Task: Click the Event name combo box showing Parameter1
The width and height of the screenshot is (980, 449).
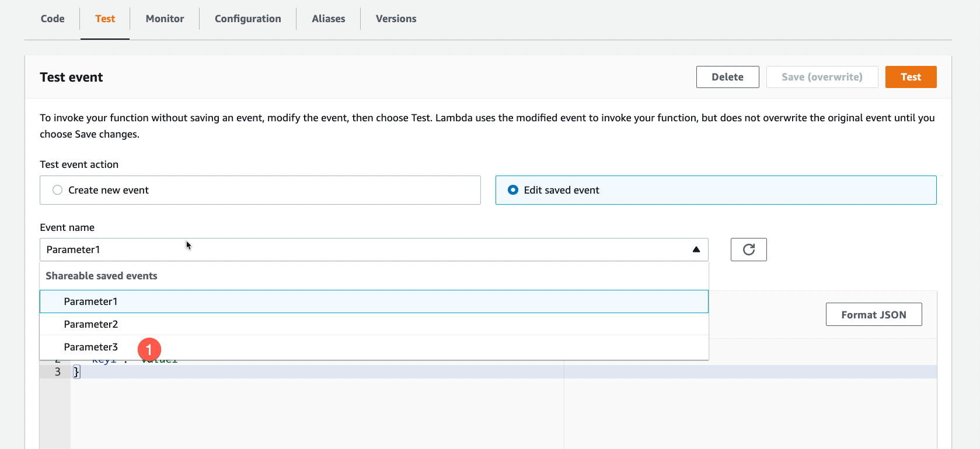Action: click(374, 250)
